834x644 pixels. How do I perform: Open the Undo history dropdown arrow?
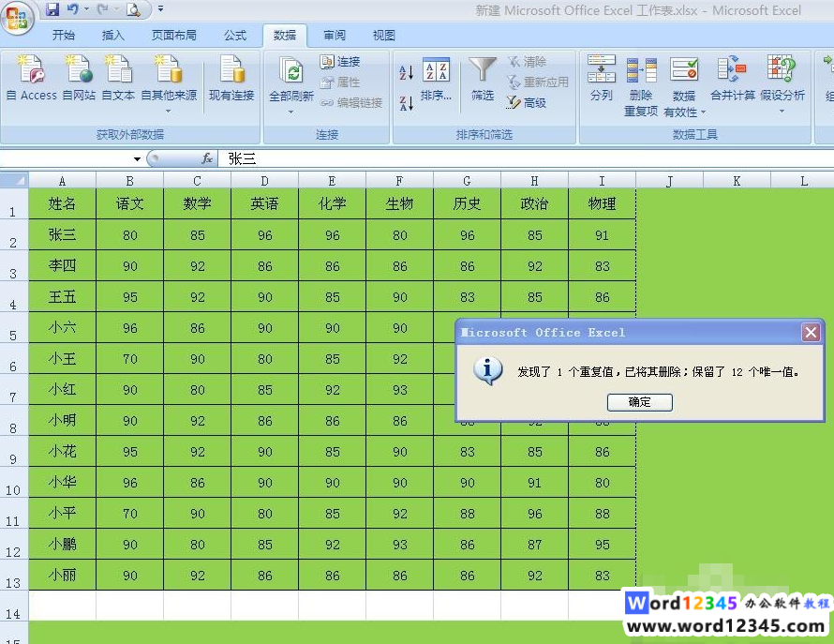tap(87, 9)
